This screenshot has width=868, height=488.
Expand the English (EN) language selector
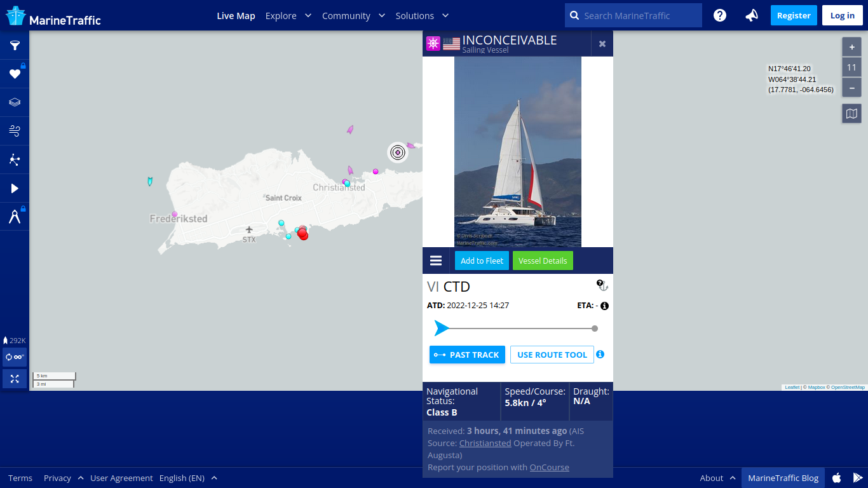point(188,478)
